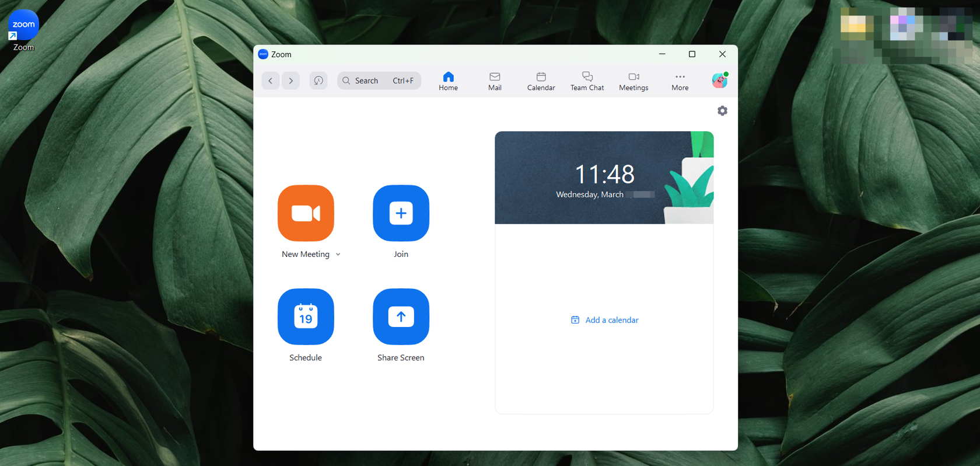980x466 pixels.
Task: Click into the Search field
Action: 379,81
